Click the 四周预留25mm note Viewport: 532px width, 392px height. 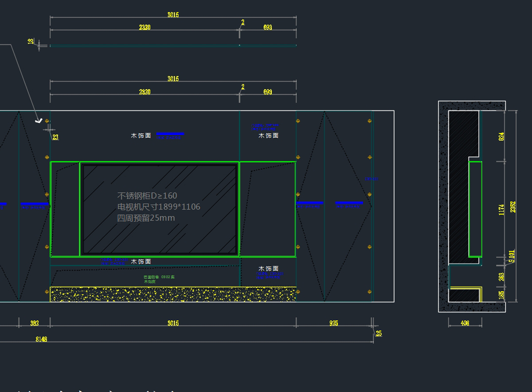[146, 218]
